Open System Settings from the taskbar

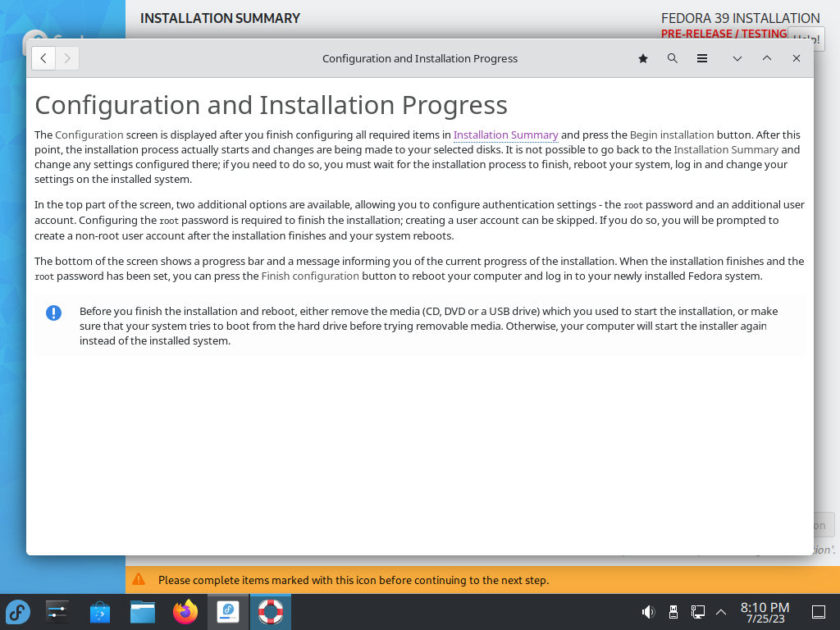tap(57, 612)
